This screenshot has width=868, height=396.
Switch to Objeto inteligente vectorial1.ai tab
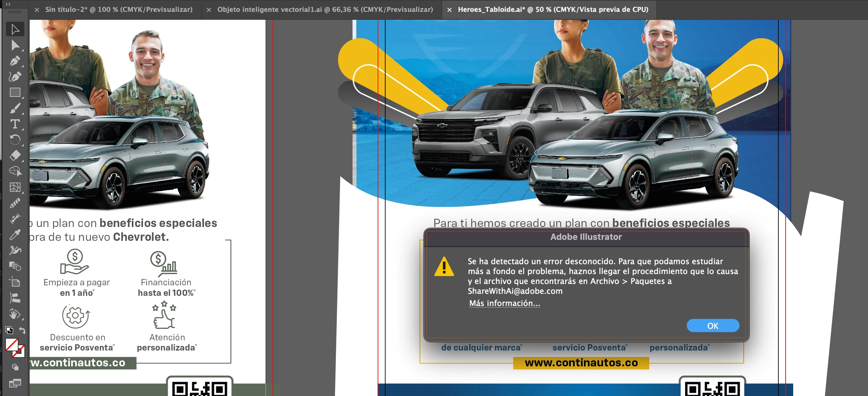click(325, 10)
